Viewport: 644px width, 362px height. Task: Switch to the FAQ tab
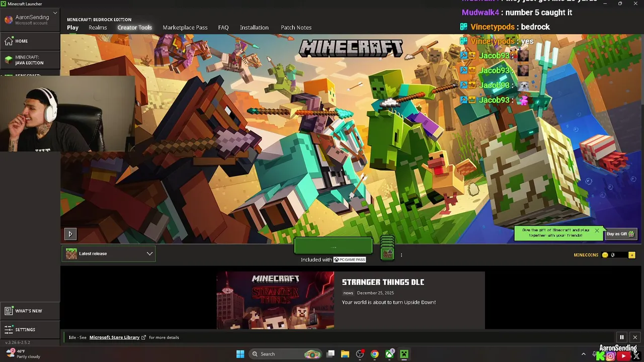[x=223, y=28]
